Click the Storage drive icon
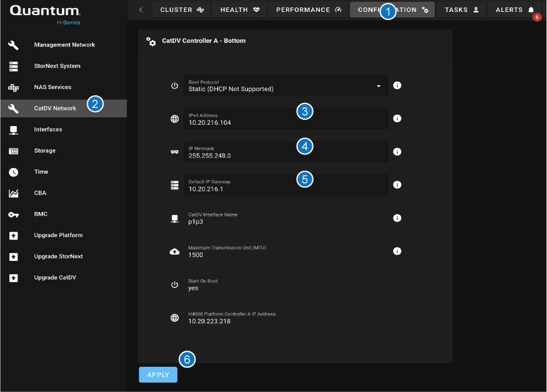The height and width of the screenshot is (392, 547). [13, 151]
